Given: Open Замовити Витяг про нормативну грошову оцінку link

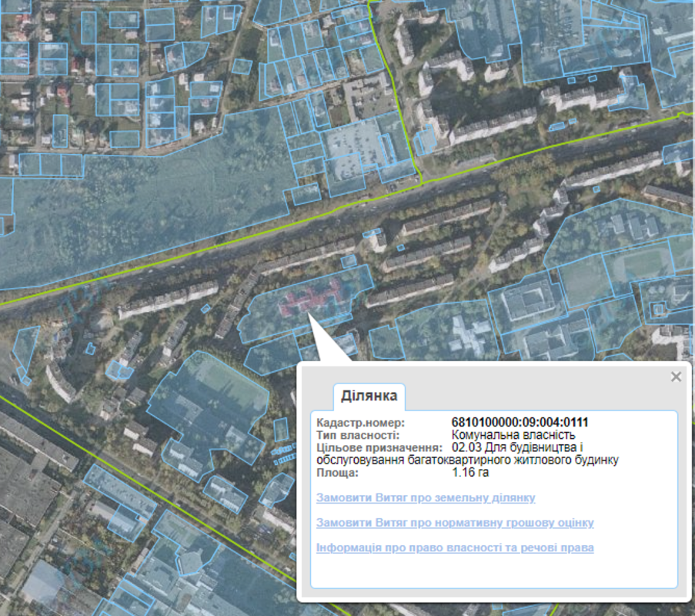Looking at the screenshot, I should [454, 523].
